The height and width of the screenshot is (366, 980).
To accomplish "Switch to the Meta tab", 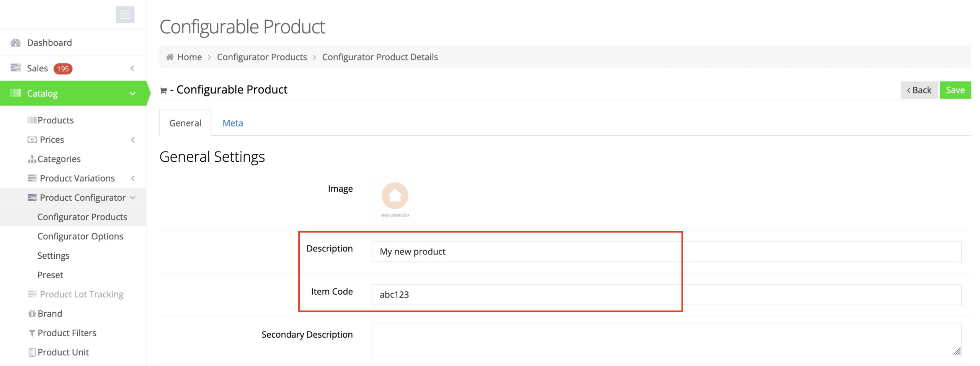I will [233, 123].
